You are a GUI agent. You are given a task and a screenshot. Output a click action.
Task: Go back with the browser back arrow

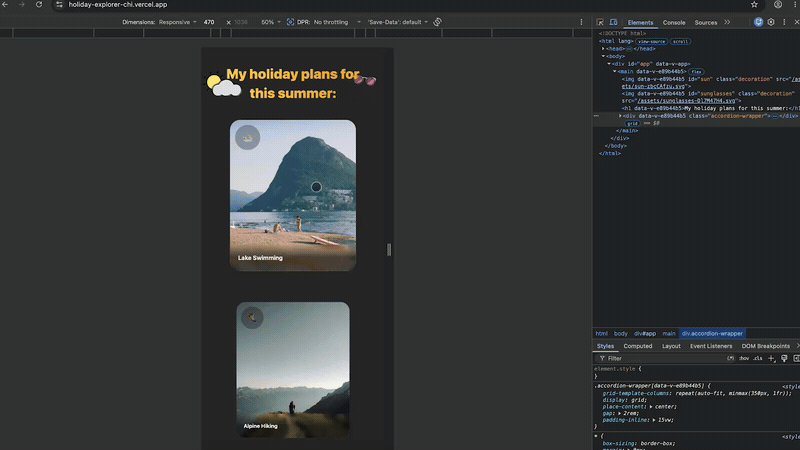tap(5, 5)
